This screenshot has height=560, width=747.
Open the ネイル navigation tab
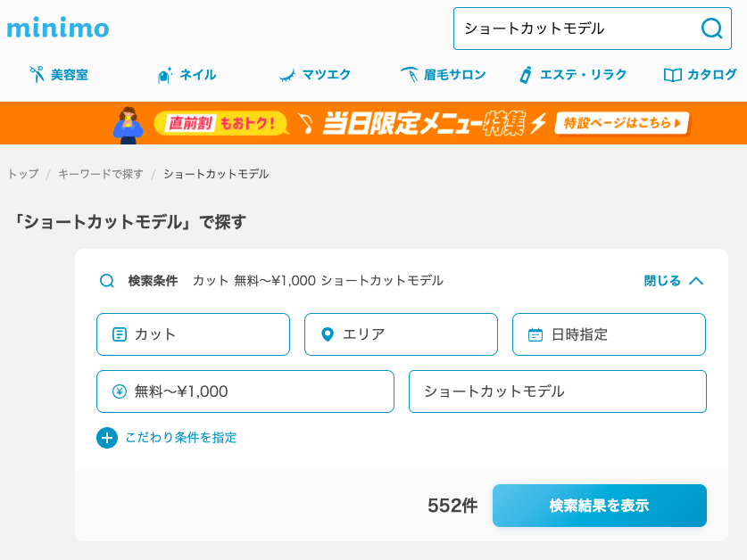coord(187,75)
